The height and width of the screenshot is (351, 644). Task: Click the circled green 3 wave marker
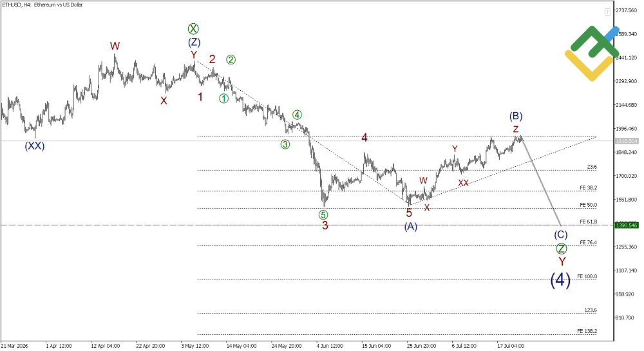click(285, 144)
